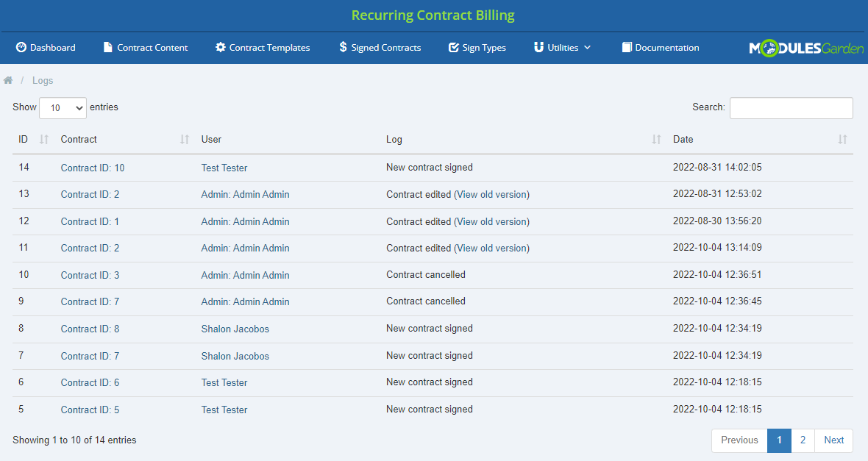Open the Show entries count dropdown
Viewport: 868px width, 461px height.
point(63,108)
